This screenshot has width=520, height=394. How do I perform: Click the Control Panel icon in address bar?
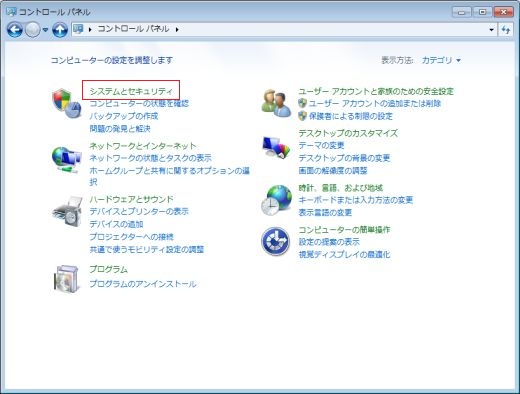pyautogui.click(x=78, y=29)
